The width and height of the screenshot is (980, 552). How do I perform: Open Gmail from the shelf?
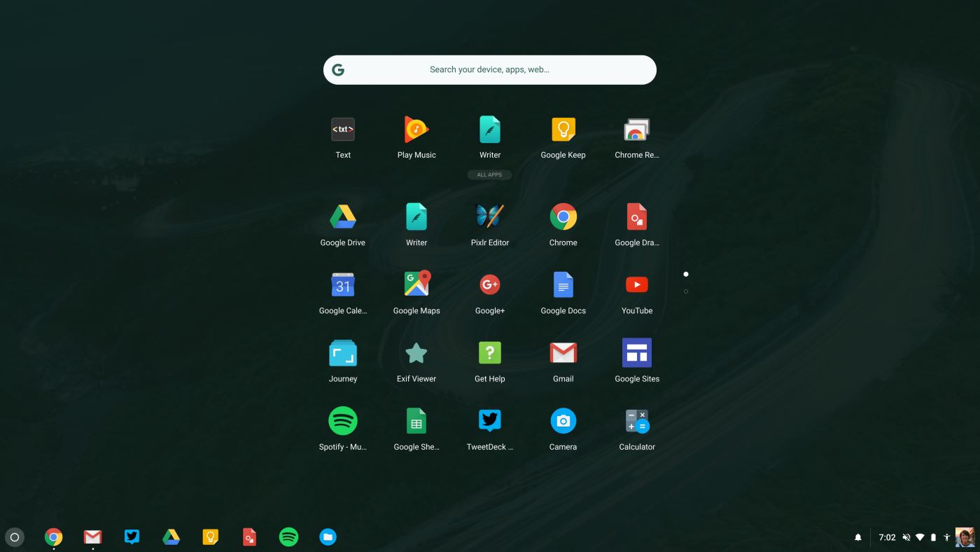(92, 537)
